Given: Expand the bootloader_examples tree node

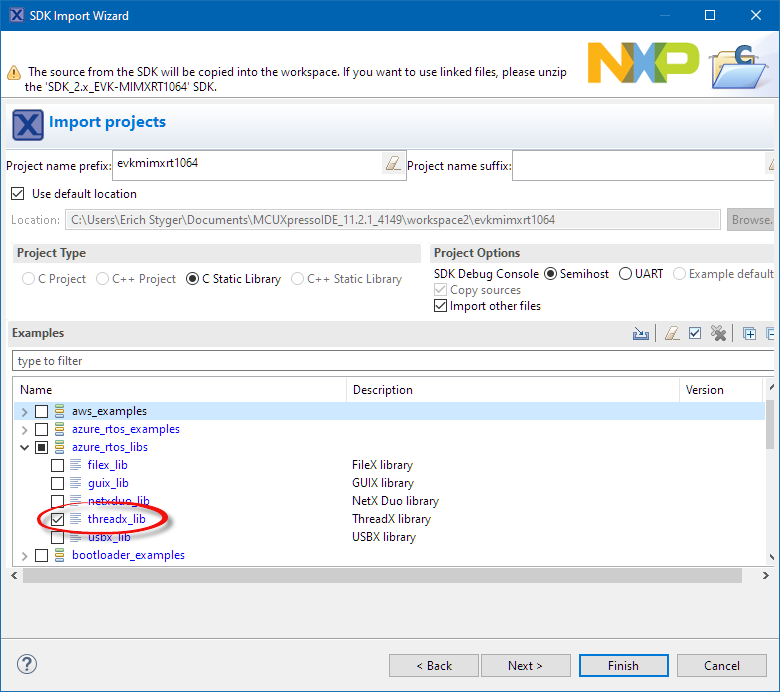Looking at the screenshot, I should 25,555.
